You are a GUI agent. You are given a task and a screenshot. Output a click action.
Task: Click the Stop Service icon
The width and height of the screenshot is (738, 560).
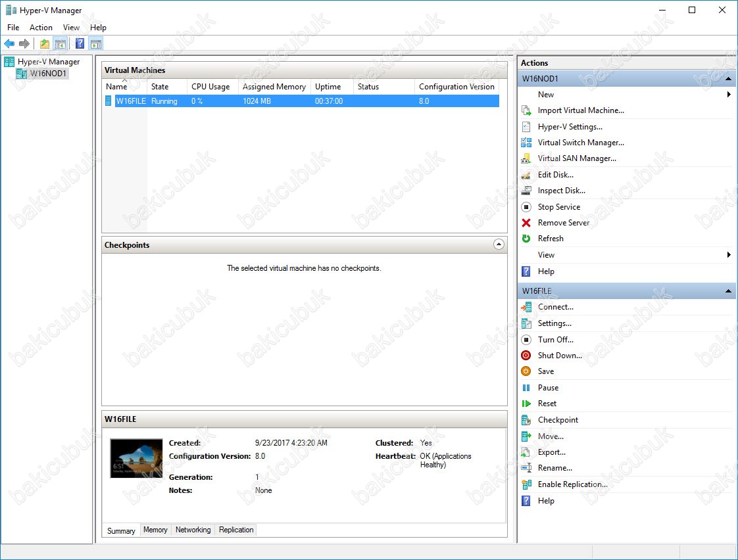tap(526, 207)
